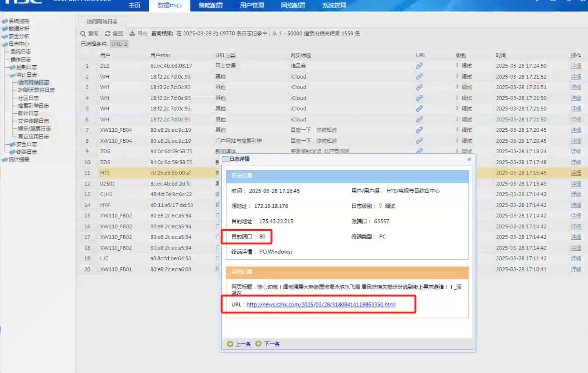Screen dimensions: 588x373
Task: Select 访问网站日志 in the sidebar tree
Action: point(34,82)
